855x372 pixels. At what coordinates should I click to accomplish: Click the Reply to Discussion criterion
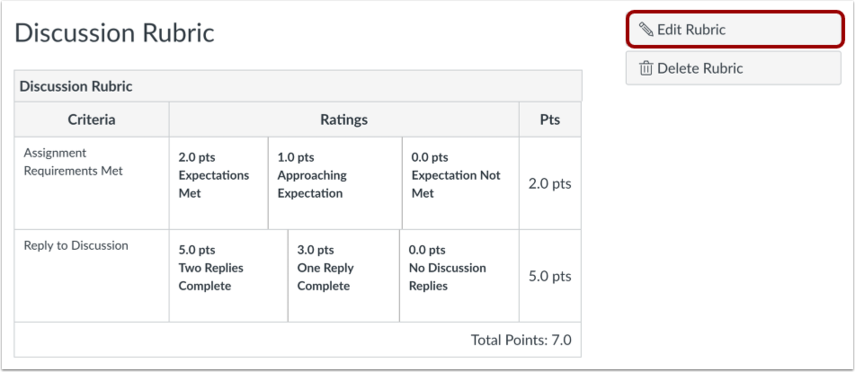[x=76, y=245]
